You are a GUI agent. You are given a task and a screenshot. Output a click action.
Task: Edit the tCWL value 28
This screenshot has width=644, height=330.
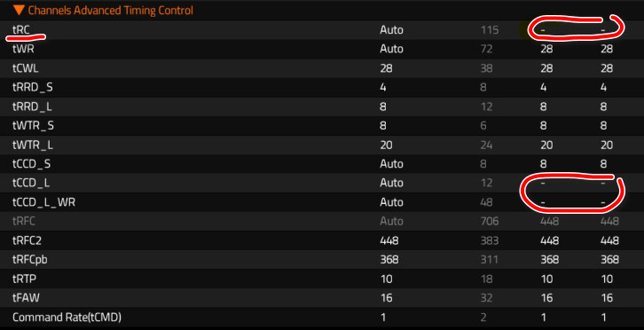click(386, 68)
